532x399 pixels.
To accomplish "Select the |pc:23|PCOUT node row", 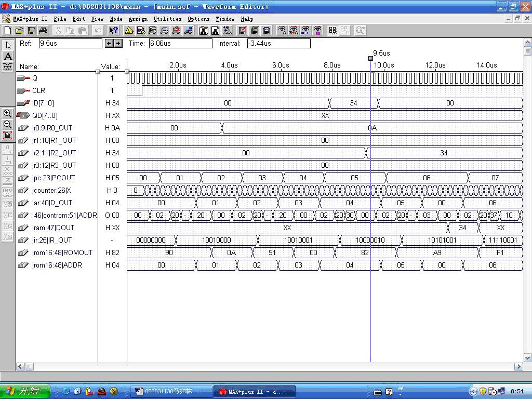I will (x=54, y=178).
